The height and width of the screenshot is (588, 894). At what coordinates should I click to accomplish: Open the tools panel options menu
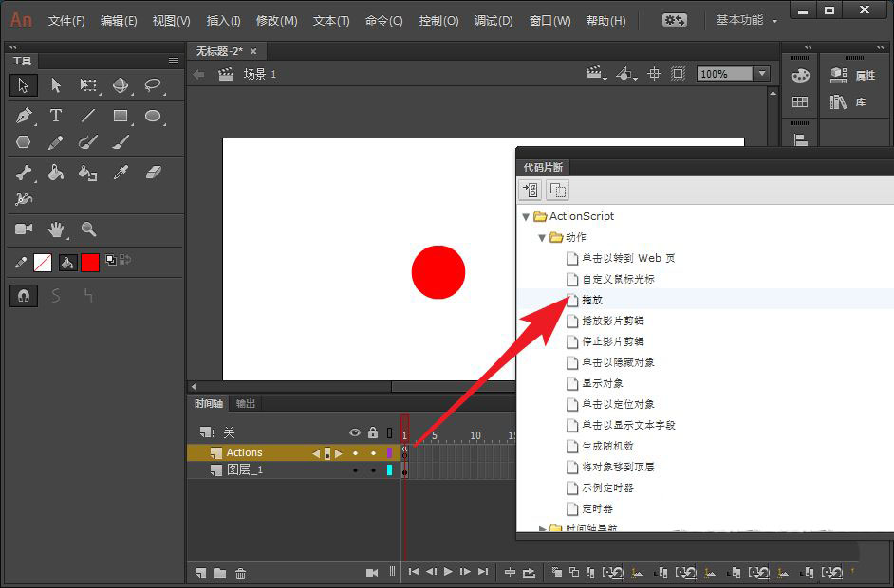(174, 61)
